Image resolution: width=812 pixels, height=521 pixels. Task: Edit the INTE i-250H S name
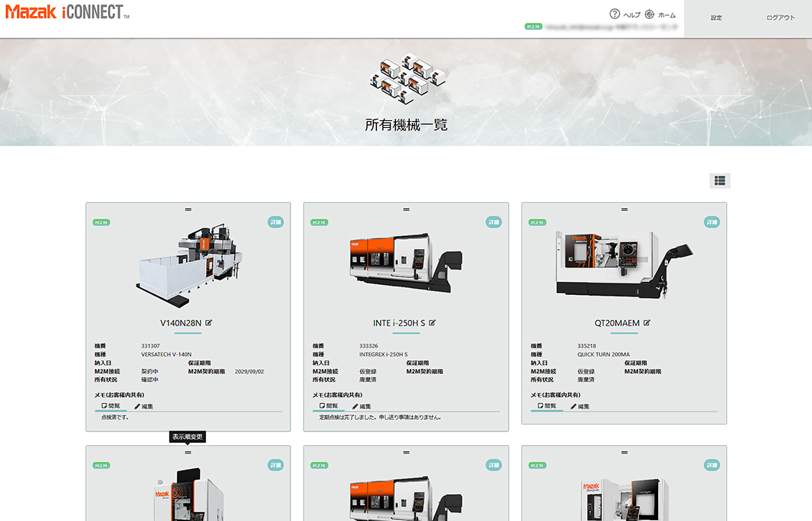pos(432,323)
